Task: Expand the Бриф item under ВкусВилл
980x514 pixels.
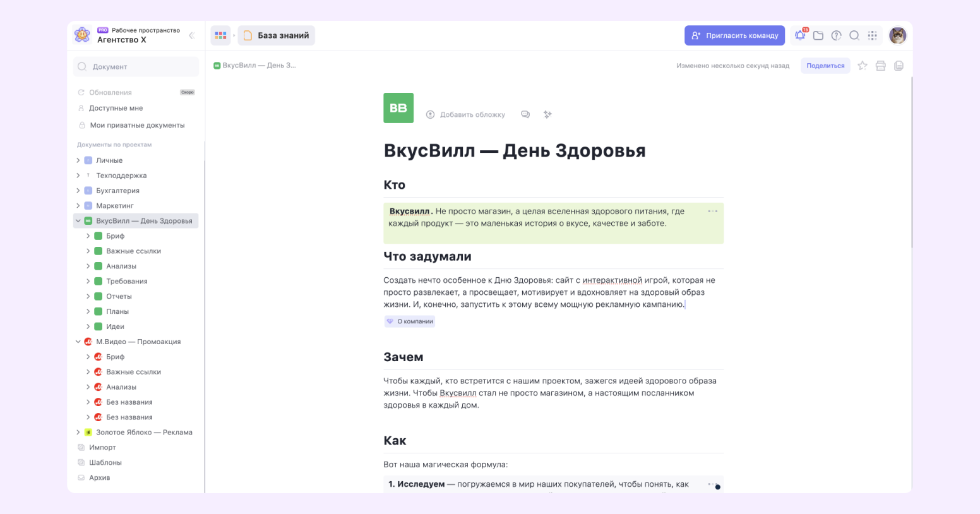Action: pyautogui.click(x=88, y=236)
